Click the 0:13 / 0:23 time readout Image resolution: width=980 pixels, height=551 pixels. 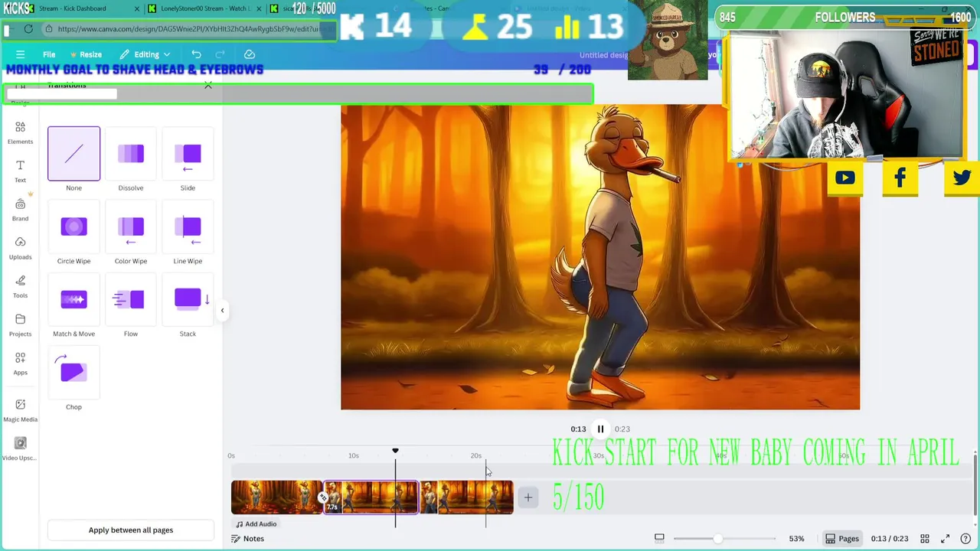point(890,539)
